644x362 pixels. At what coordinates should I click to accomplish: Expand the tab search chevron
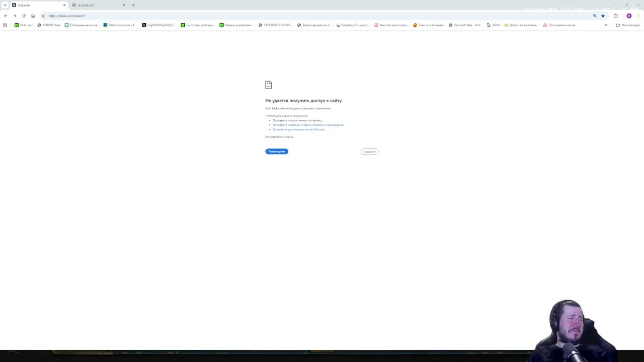[x=5, y=5]
